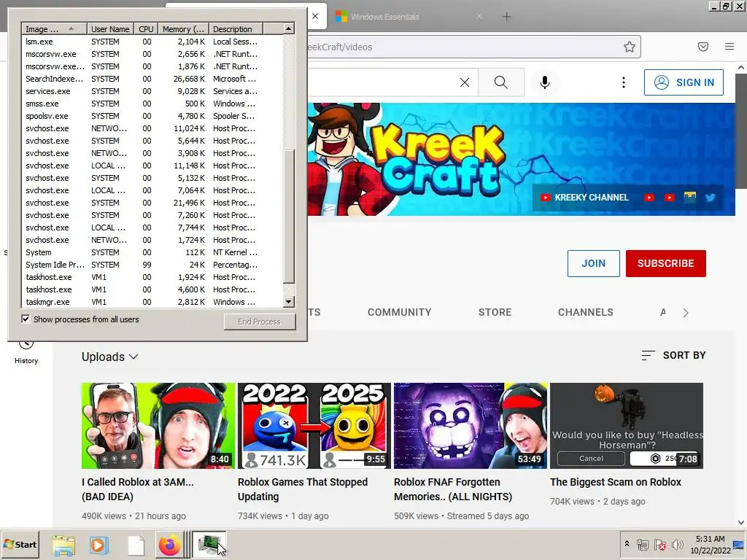Open the Start menu
The width and height of the screenshot is (747, 560).
20,544
